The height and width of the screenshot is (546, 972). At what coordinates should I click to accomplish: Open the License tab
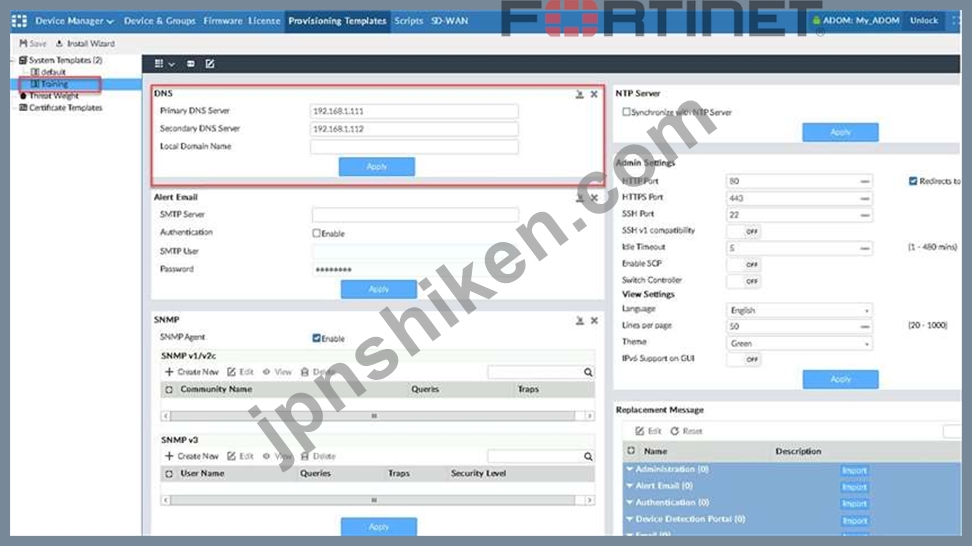tap(264, 20)
